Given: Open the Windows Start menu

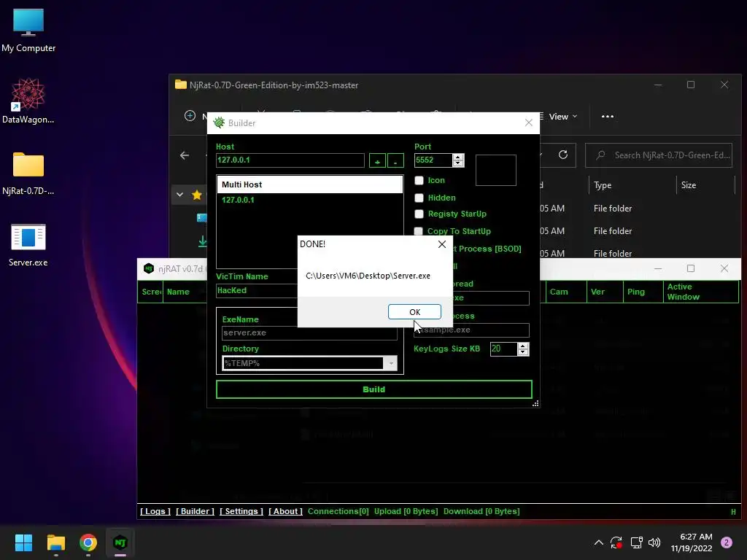Looking at the screenshot, I should [x=23, y=542].
